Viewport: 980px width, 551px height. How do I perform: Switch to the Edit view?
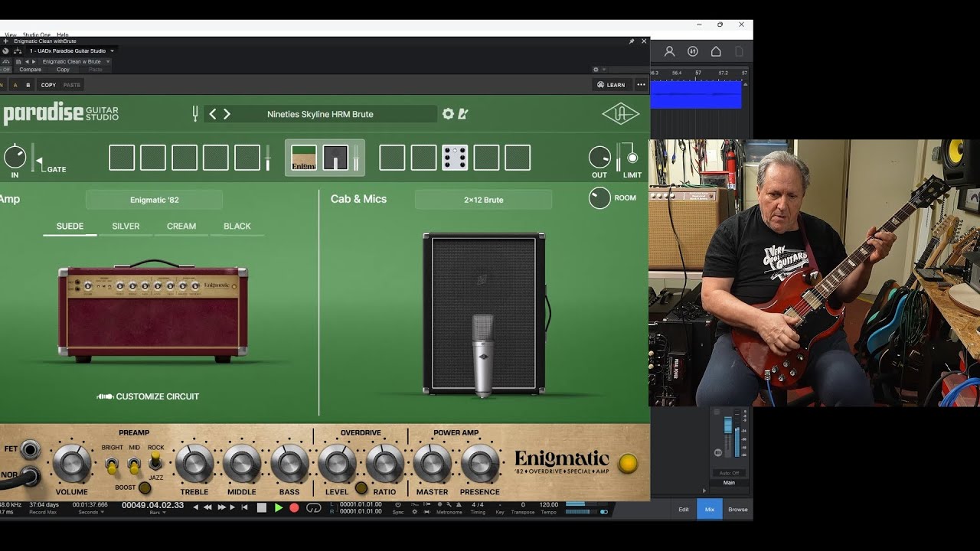tap(683, 509)
